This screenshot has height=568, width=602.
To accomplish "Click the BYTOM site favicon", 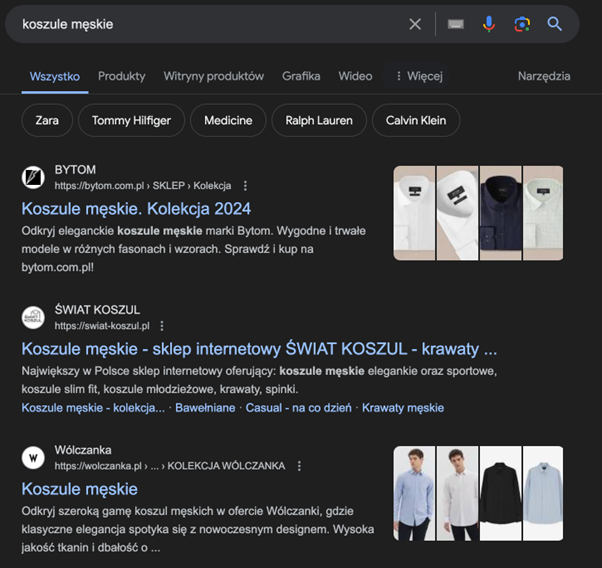I will pos(33,177).
